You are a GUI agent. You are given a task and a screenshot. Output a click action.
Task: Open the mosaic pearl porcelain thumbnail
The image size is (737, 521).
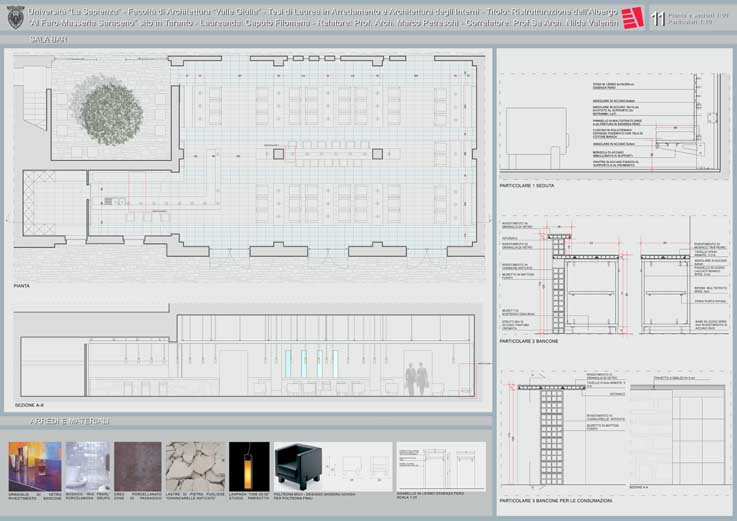(x=88, y=466)
